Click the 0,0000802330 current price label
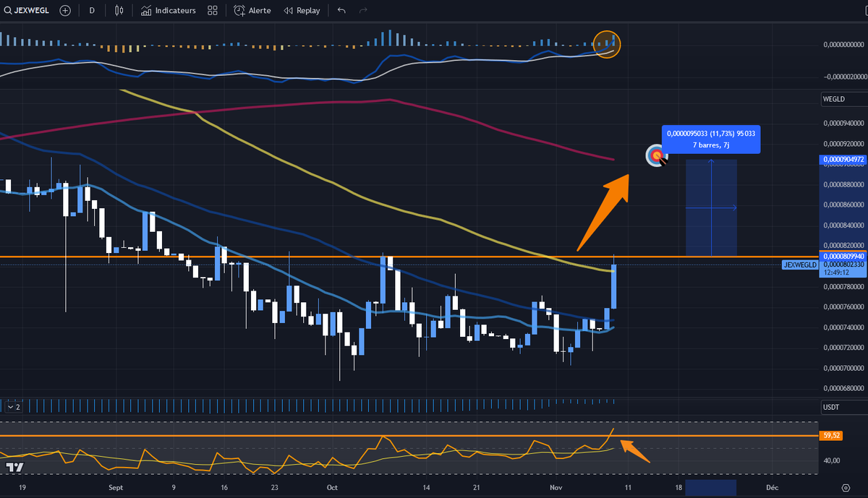This screenshot has width=868, height=498. pyautogui.click(x=843, y=265)
